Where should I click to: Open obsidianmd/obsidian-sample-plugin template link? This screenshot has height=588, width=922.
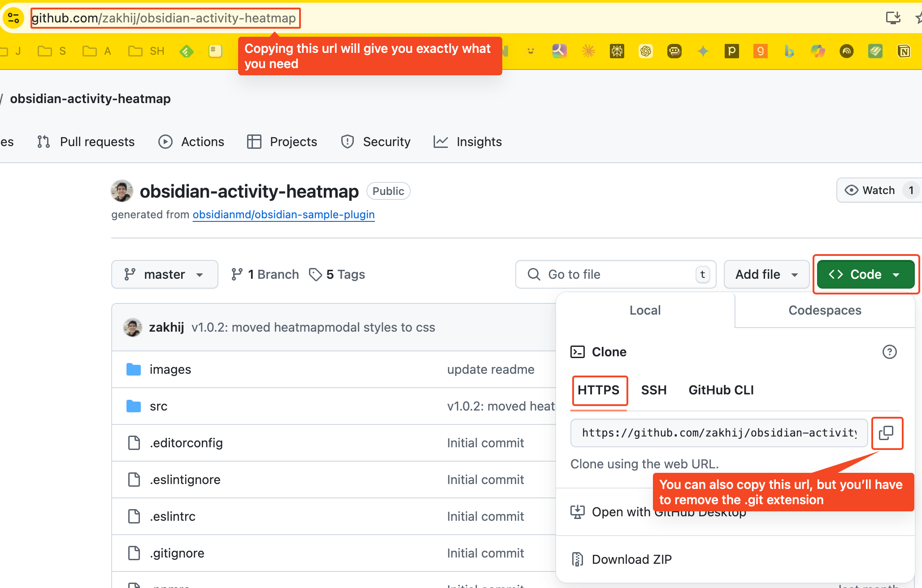pos(283,215)
